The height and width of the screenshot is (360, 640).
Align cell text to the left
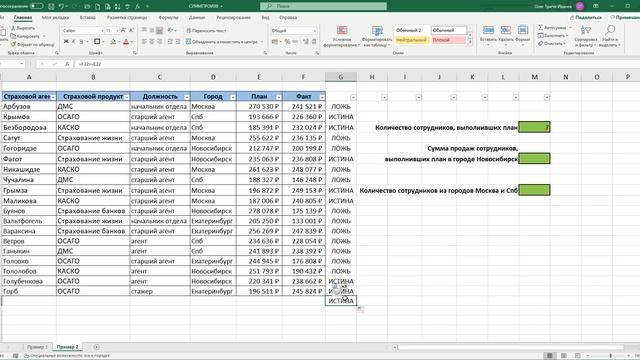tap(144, 42)
